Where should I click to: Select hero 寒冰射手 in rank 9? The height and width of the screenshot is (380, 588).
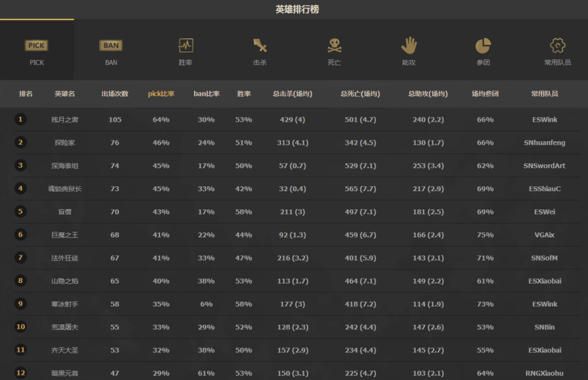click(65, 304)
